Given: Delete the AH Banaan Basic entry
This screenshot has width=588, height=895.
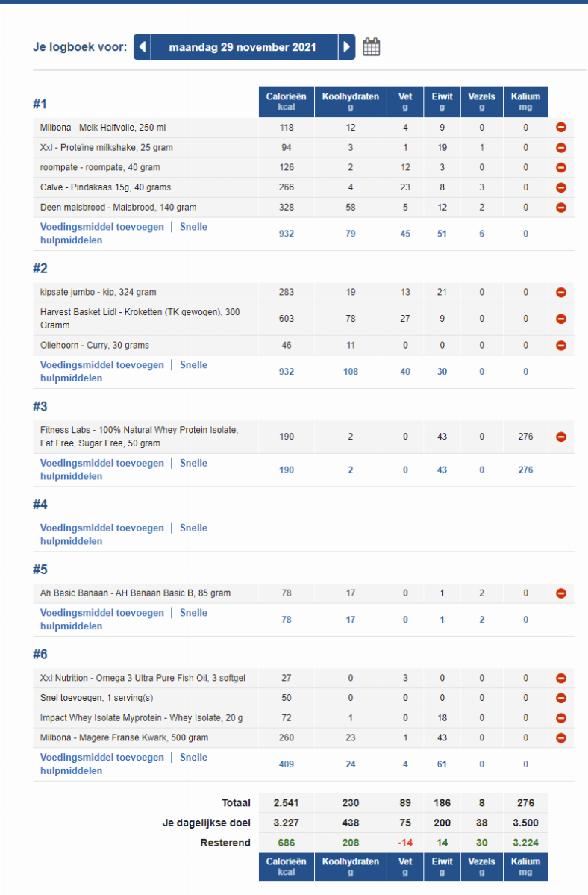Looking at the screenshot, I should [x=561, y=593].
